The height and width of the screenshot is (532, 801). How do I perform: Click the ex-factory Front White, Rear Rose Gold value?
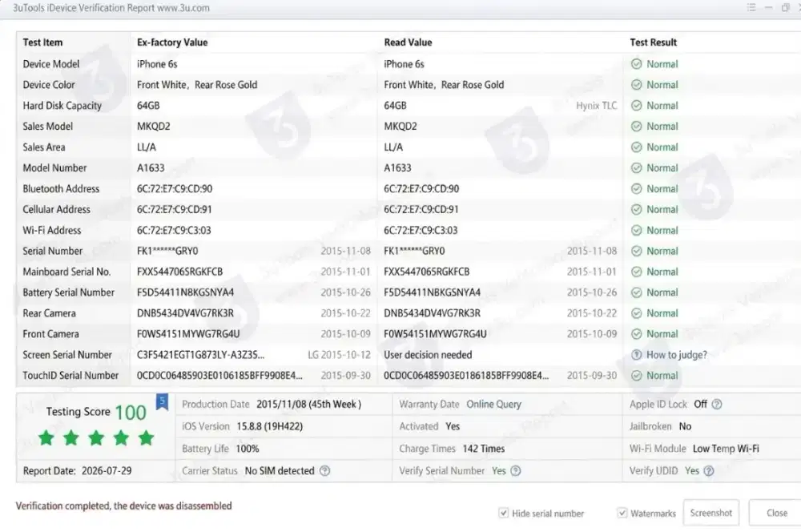click(x=197, y=85)
